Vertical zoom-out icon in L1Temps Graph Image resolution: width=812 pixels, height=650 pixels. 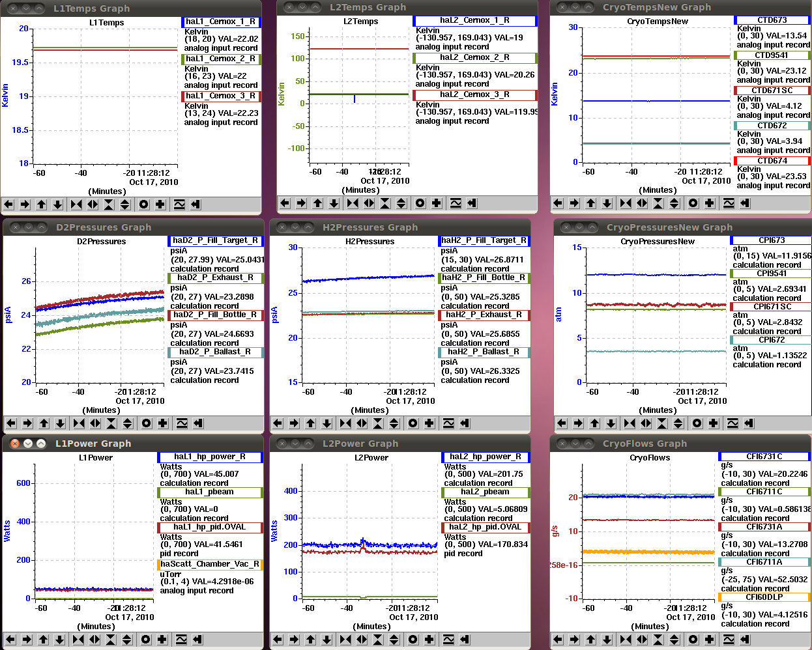(x=124, y=205)
